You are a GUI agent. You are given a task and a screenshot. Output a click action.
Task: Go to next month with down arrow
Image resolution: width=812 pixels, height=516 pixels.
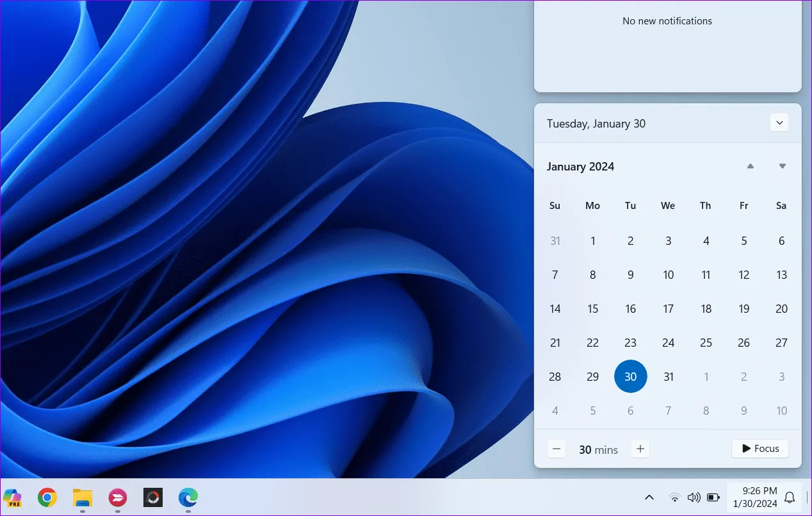(782, 166)
